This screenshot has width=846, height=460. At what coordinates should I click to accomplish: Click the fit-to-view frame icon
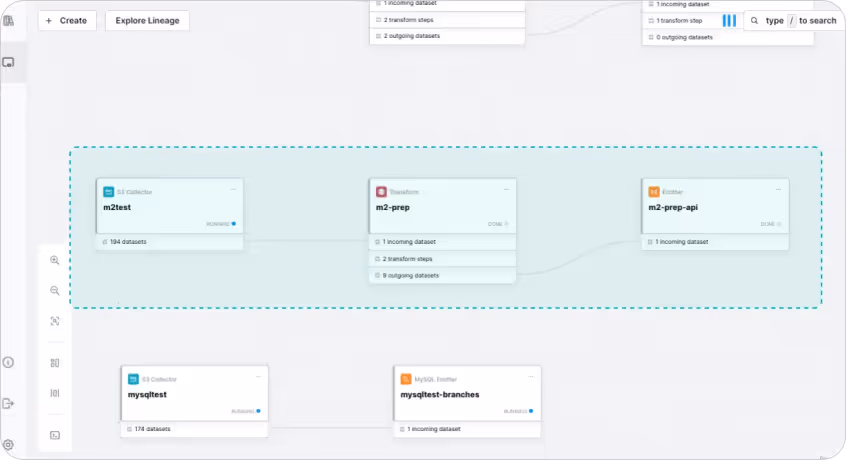coord(54,321)
